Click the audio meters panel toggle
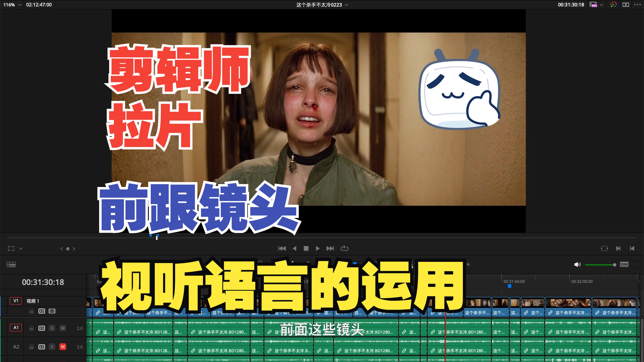Screen dimensions: 644x362 [x=636, y=265]
